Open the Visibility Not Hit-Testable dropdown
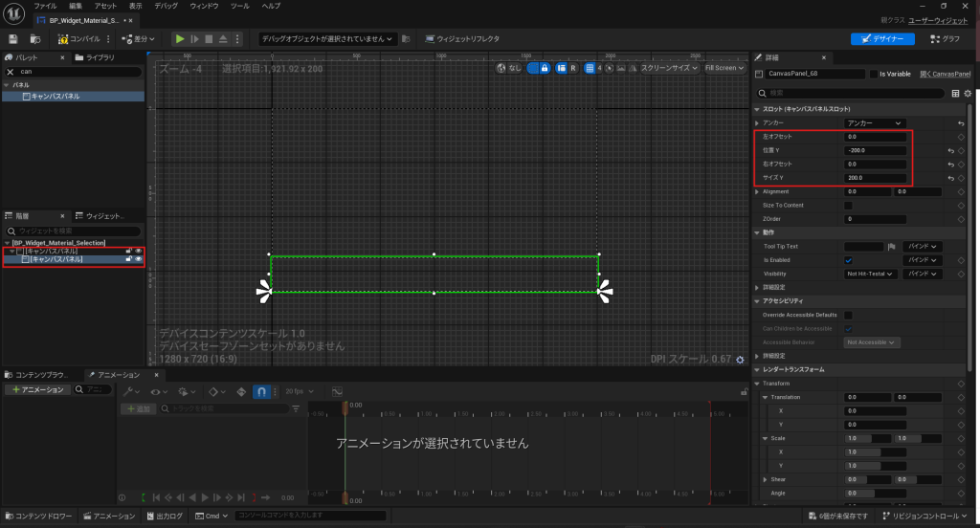980x528 pixels. pos(870,274)
